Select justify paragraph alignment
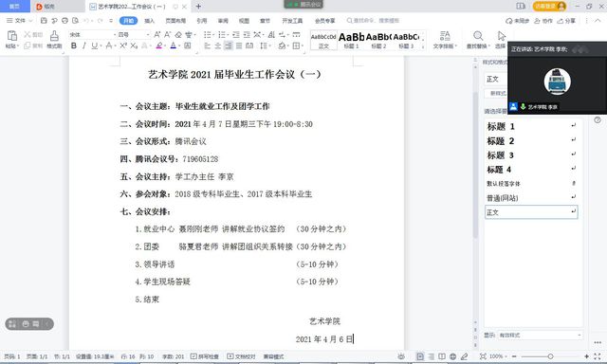 (x=239, y=45)
